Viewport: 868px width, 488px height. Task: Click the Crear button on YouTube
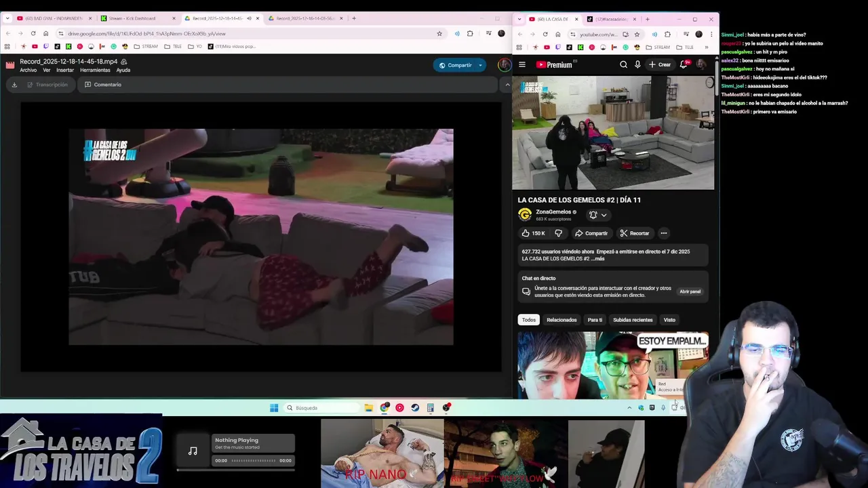[x=660, y=64]
